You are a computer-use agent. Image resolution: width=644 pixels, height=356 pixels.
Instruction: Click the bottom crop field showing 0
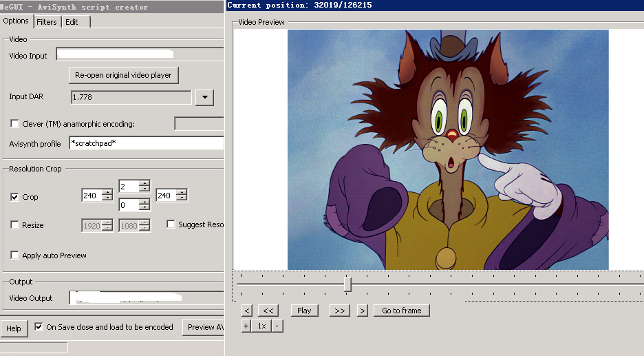[129, 205]
